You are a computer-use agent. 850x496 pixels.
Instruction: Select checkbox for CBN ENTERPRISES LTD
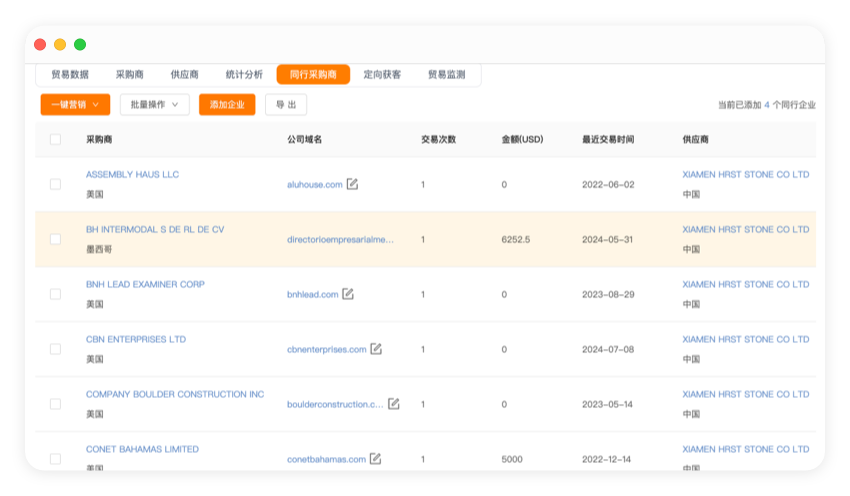(x=55, y=349)
